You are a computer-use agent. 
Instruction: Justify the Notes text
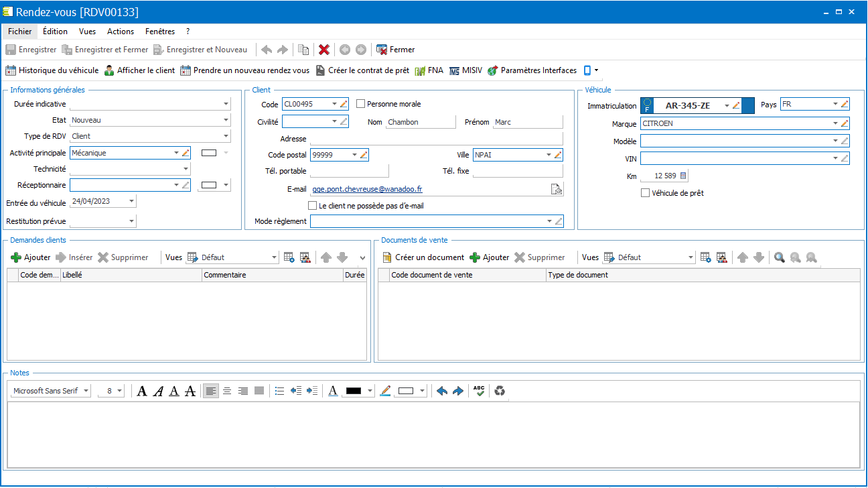pos(259,391)
